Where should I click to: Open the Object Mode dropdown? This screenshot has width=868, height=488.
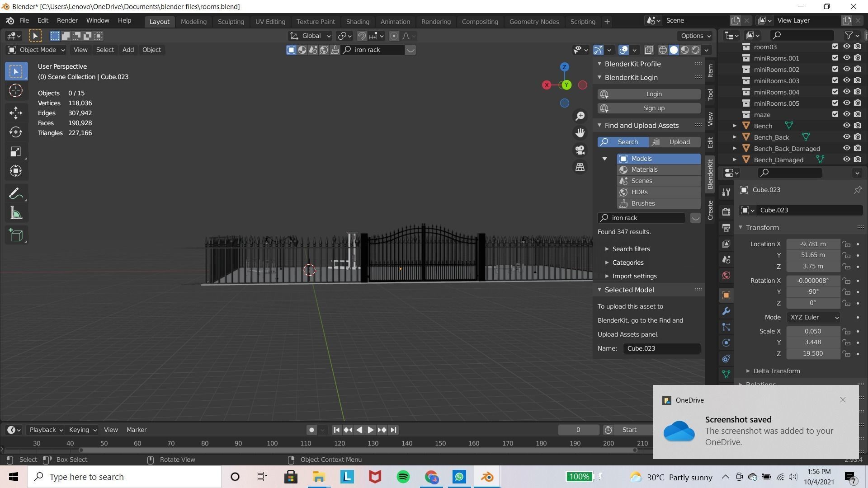pyautogui.click(x=36, y=50)
